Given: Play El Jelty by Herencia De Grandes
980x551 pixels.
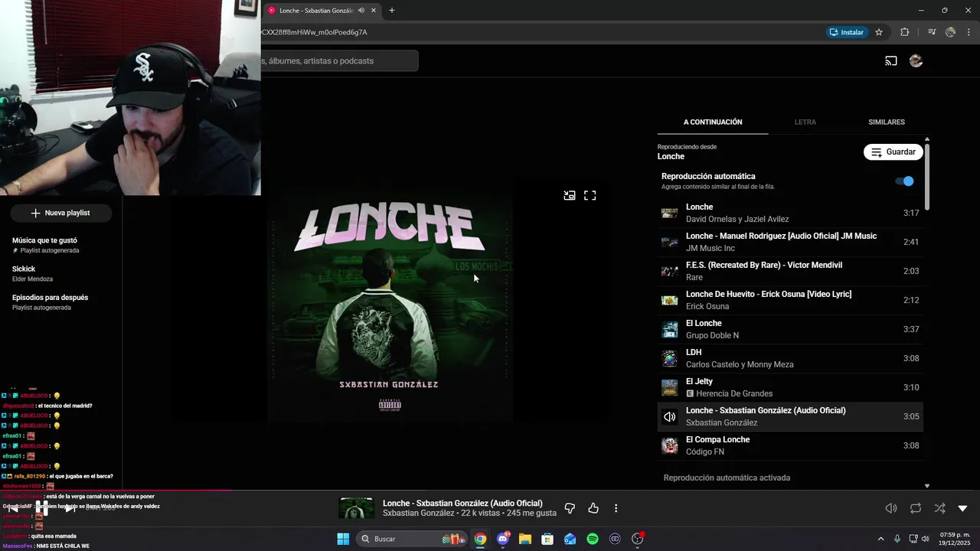Looking at the screenshot, I should 790,387.
